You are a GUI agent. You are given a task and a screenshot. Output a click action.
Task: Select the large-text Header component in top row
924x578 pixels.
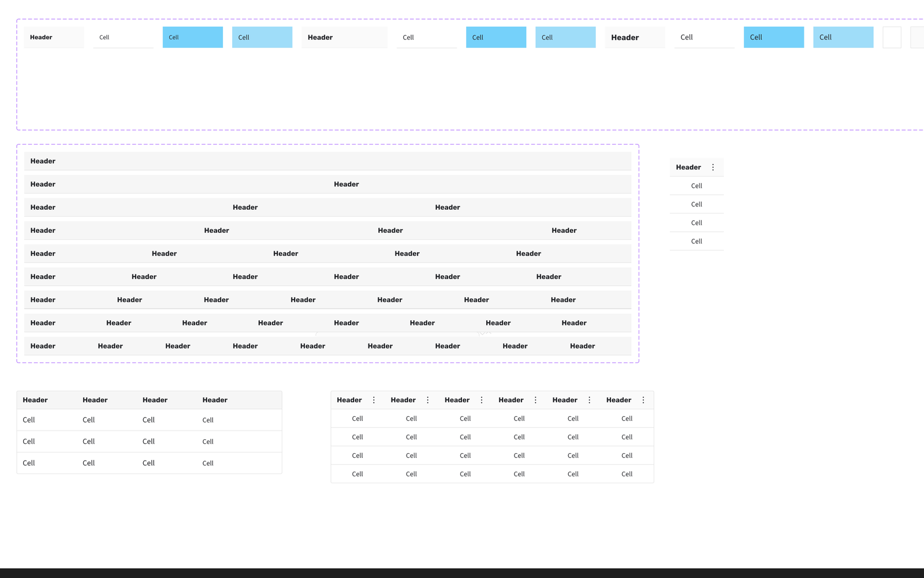coord(635,37)
